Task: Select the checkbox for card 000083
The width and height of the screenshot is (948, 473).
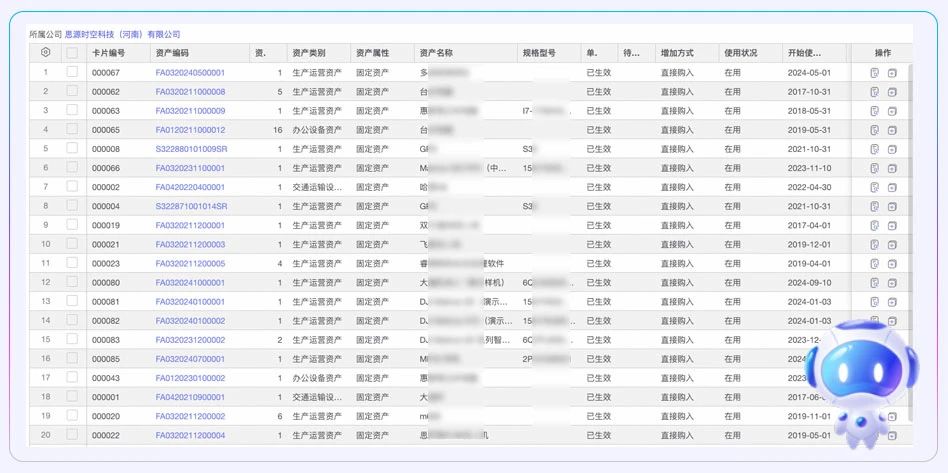Action: (x=73, y=339)
